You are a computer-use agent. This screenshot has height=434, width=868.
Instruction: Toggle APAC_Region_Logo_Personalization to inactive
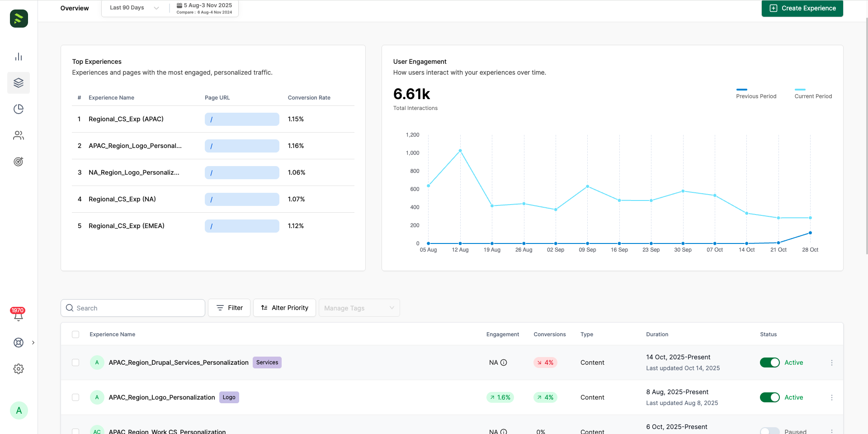point(770,397)
